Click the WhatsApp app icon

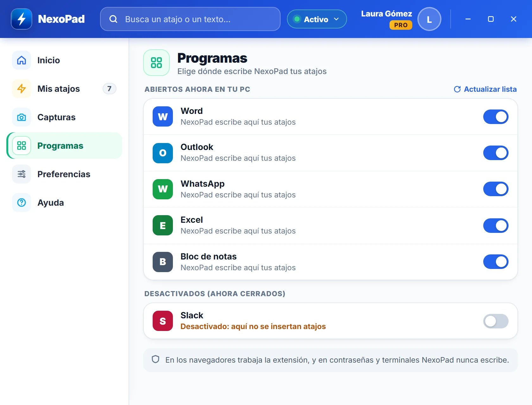coord(163,189)
